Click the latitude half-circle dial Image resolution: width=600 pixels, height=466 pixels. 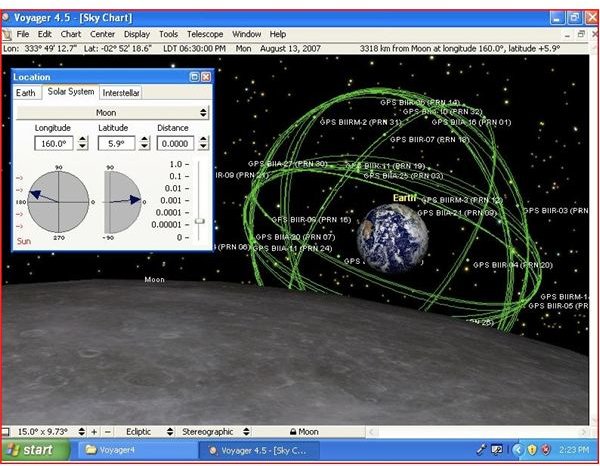click(122, 202)
